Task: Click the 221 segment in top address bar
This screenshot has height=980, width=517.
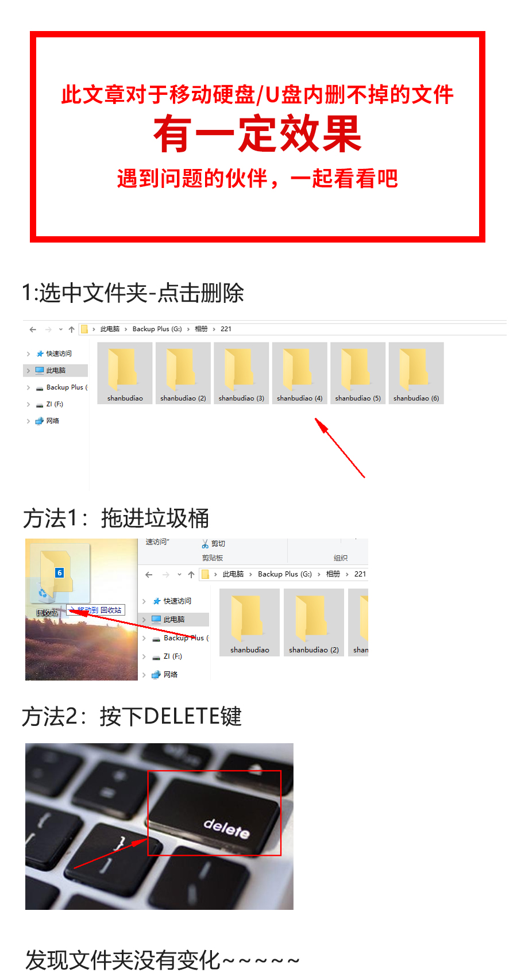Action: coord(226,329)
